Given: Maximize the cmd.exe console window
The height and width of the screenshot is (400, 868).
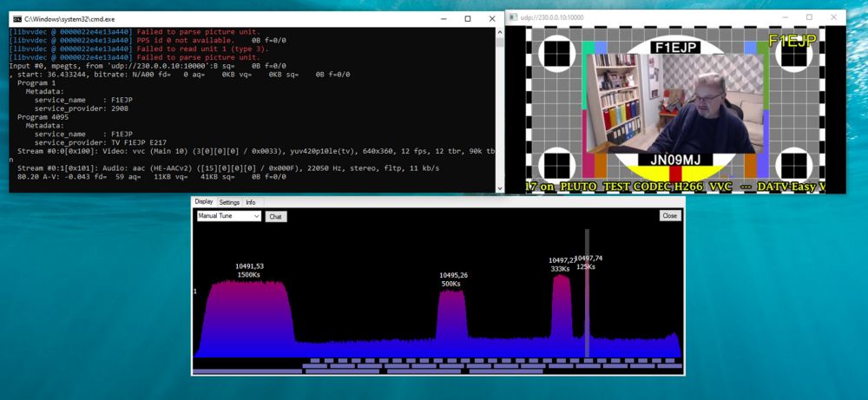Looking at the screenshot, I should pos(467,18).
